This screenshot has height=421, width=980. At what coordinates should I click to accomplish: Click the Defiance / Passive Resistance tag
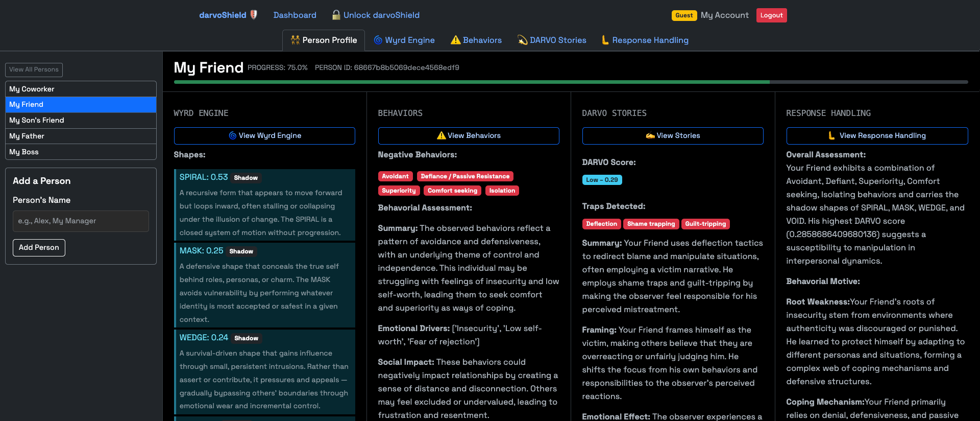click(x=465, y=176)
